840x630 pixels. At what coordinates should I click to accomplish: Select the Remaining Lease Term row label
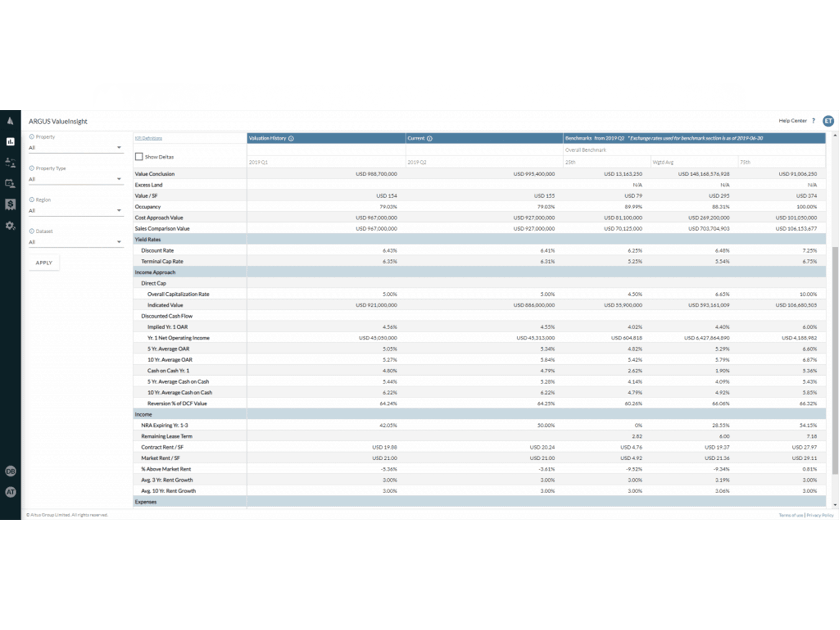(167, 436)
